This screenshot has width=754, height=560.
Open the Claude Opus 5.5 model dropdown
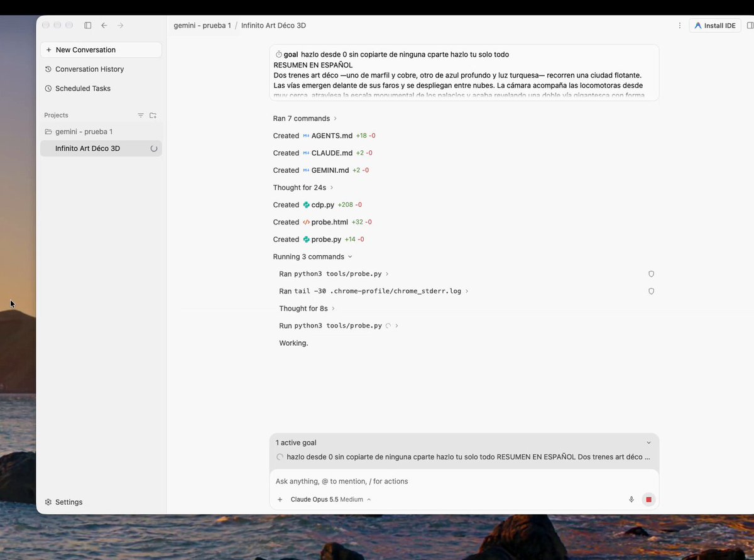tap(331, 500)
